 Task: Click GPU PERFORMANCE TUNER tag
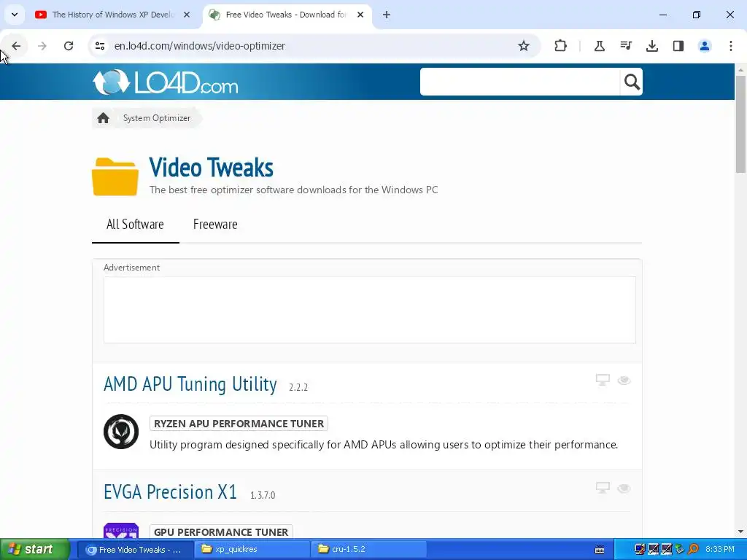coord(221,532)
